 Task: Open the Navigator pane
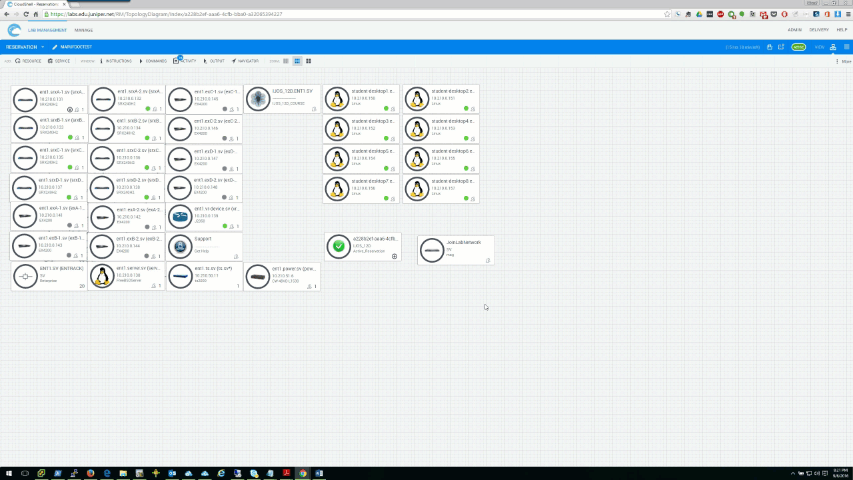pyautogui.click(x=246, y=61)
